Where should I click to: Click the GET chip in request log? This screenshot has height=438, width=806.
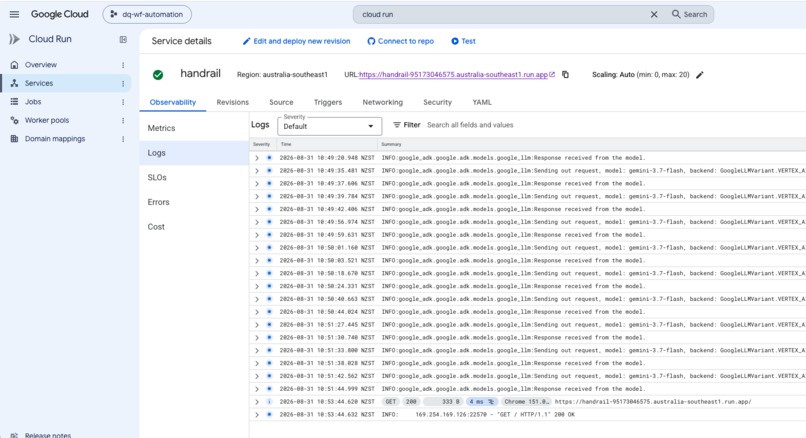click(x=391, y=402)
